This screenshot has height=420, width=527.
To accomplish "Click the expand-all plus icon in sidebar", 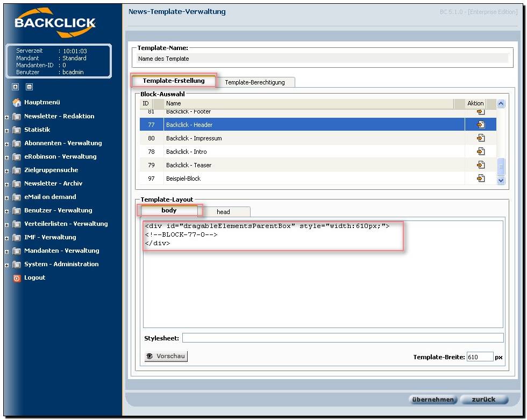I will point(16,87).
